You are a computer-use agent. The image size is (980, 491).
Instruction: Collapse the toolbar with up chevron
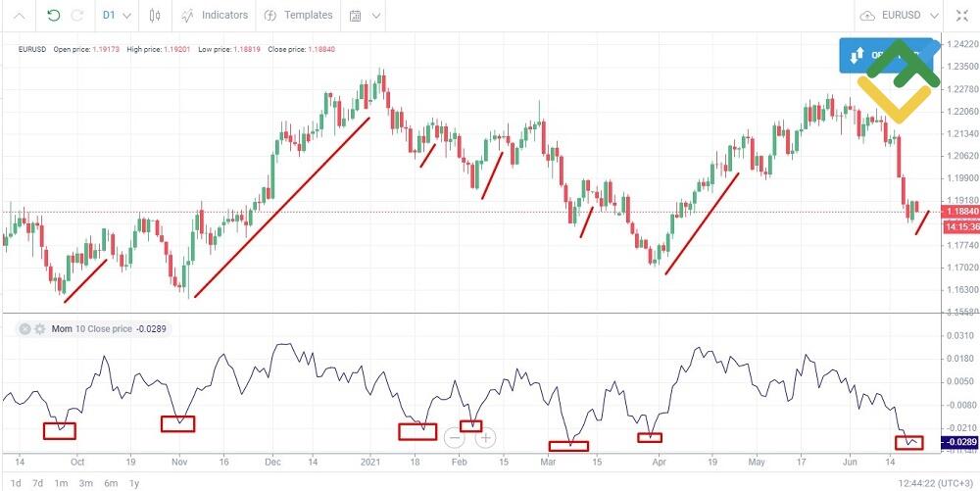point(20,16)
